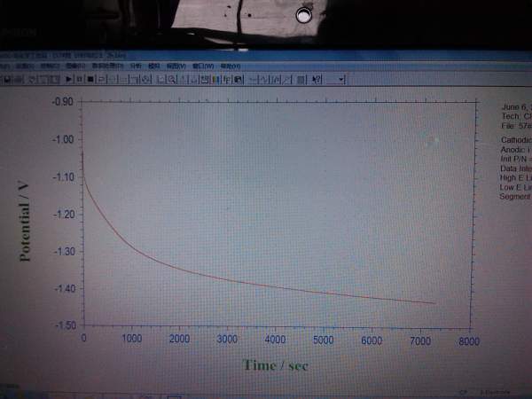Click the 4000 tick label on time axis

click(x=275, y=340)
